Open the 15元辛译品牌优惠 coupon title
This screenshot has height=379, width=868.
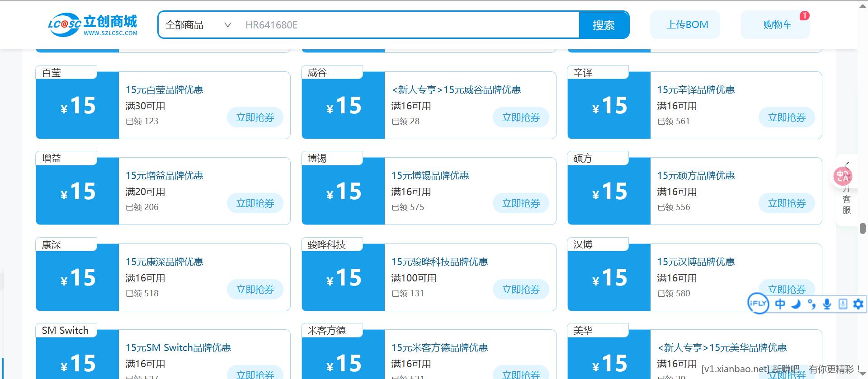[696, 89]
